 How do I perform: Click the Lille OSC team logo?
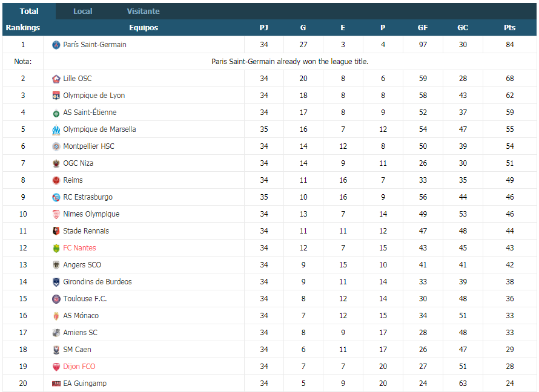[x=56, y=79]
